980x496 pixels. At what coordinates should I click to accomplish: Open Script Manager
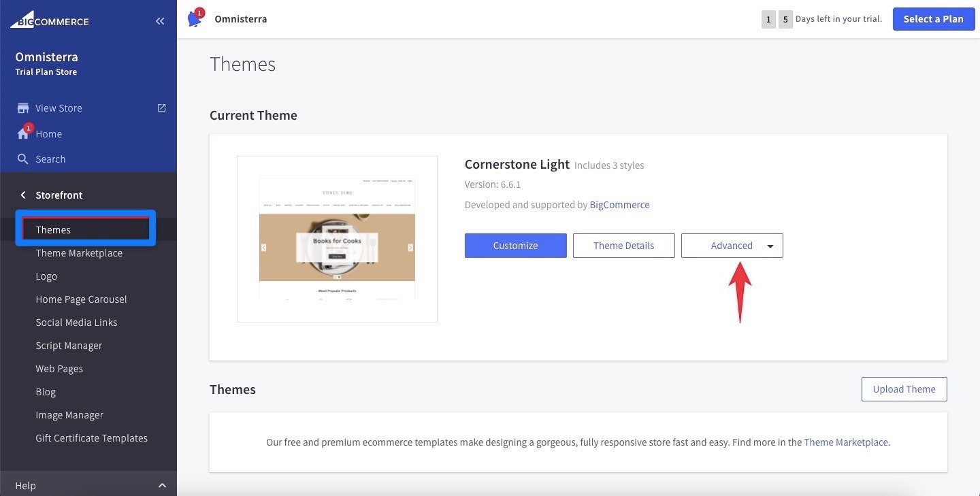coord(69,346)
